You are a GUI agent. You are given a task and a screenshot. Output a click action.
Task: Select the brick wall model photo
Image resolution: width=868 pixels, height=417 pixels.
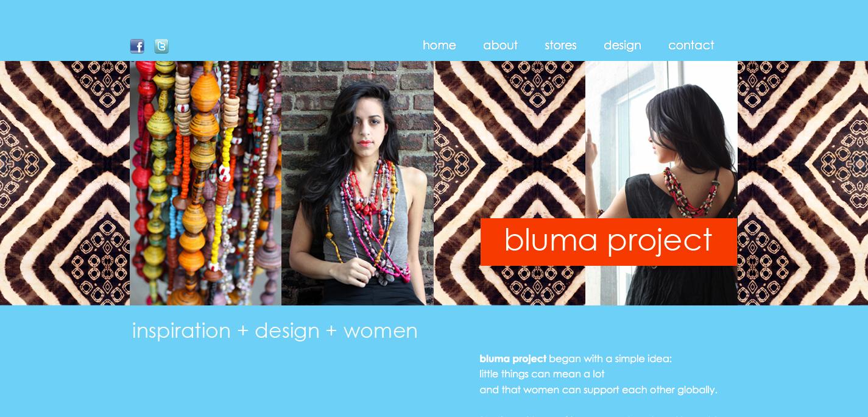(358, 183)
